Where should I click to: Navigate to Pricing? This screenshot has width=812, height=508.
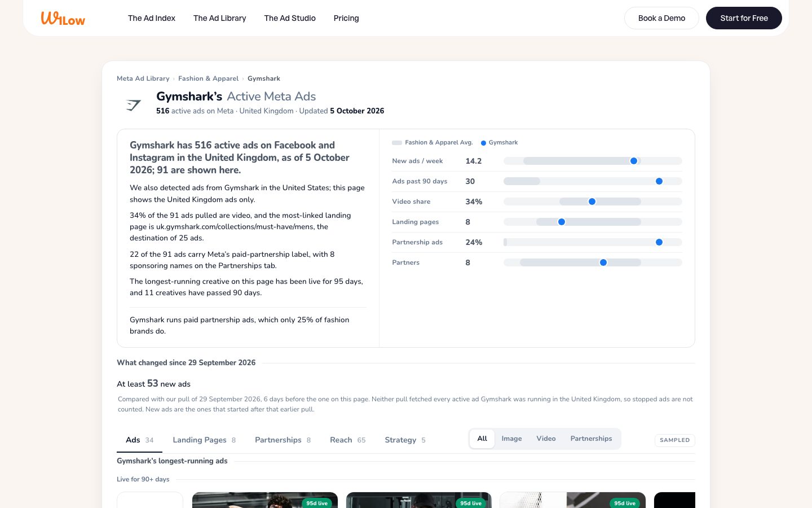coord(346,18)
